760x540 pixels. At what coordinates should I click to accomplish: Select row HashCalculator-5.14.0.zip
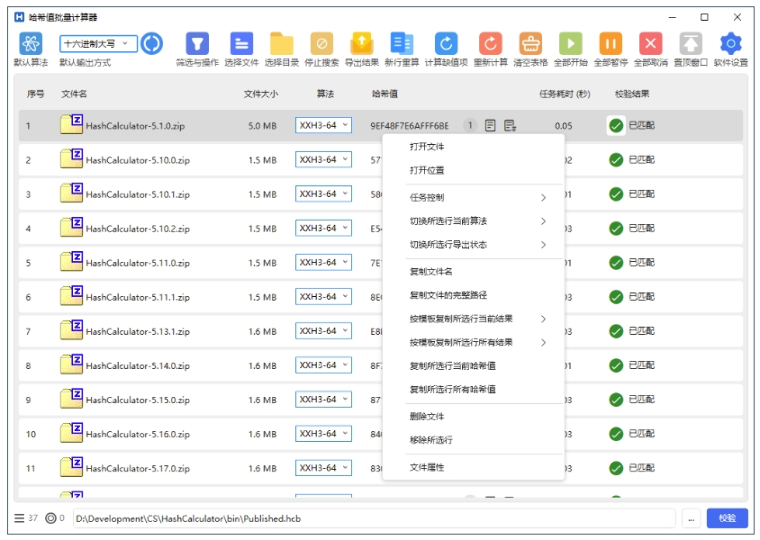[x=380, y=365]
